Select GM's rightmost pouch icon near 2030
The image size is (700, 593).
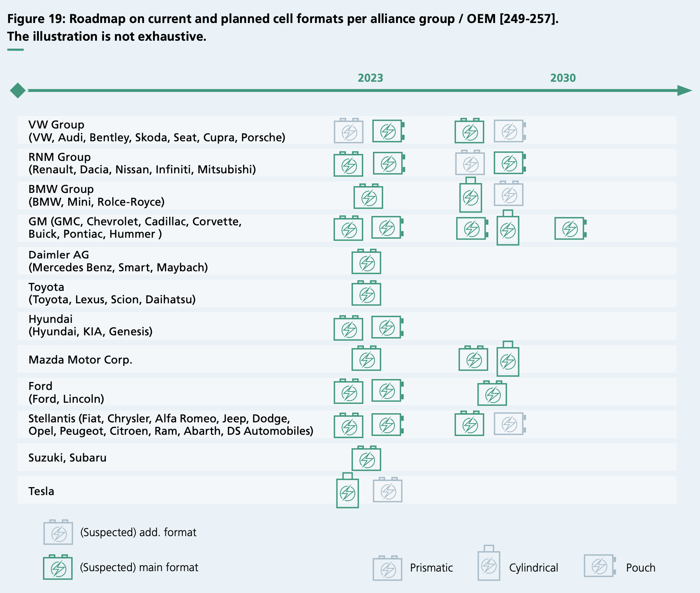click(x=570, y=229)
